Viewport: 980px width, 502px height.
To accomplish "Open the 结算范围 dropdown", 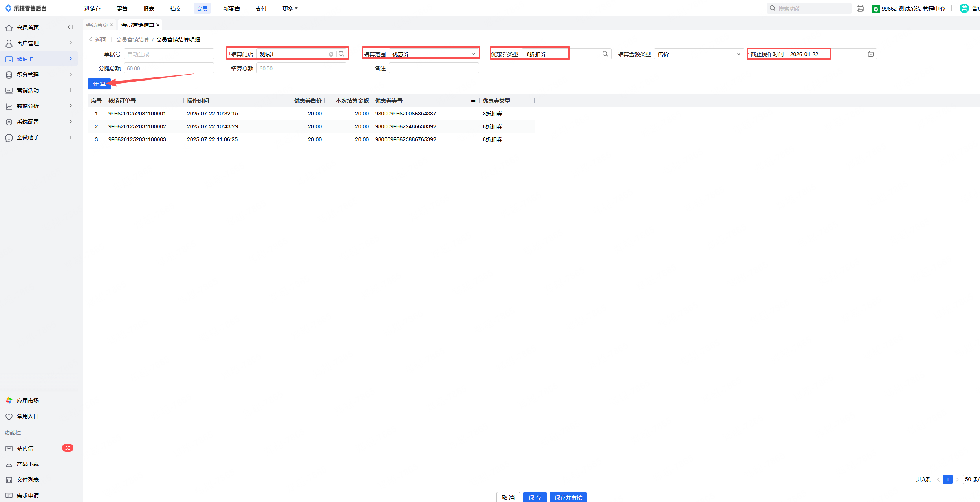I will (434, 54).
